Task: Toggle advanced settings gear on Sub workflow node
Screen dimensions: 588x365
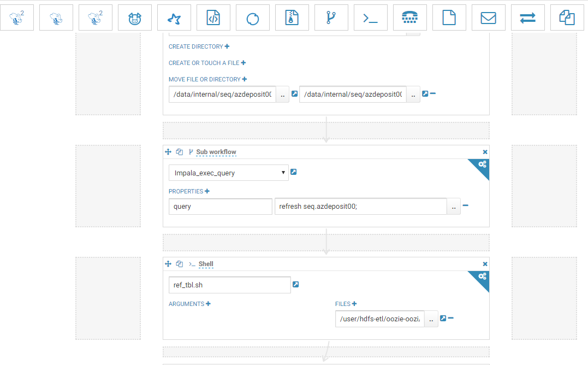Action: [x=481, y=164]
